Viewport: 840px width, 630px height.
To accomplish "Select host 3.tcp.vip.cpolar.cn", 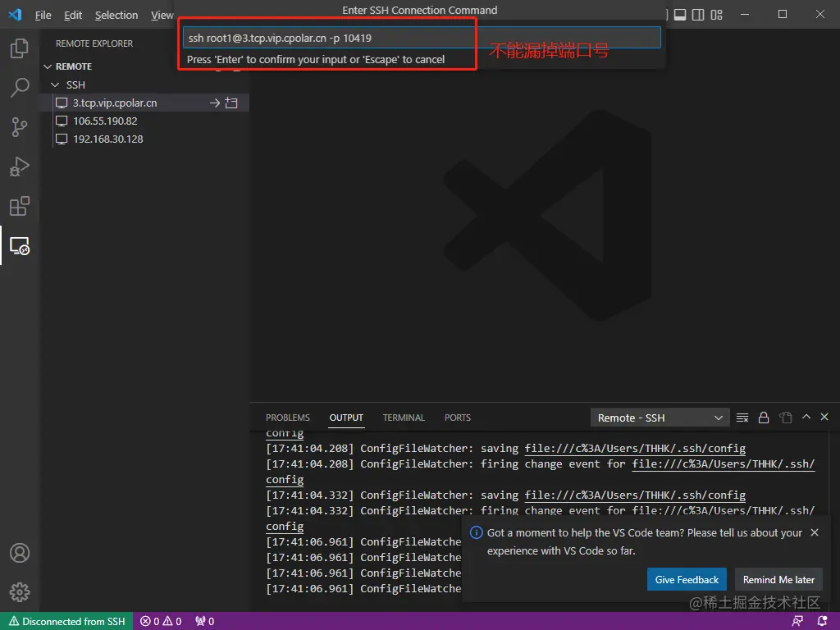I will pos(115,103).
